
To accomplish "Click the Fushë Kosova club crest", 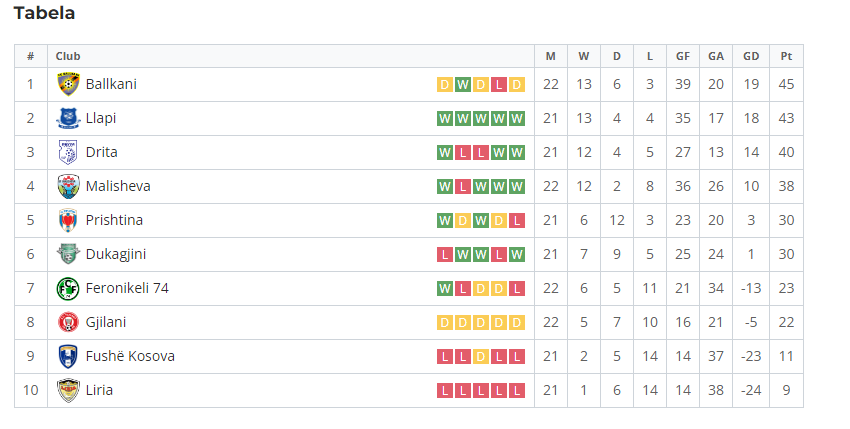I will [x=68, y=356].
